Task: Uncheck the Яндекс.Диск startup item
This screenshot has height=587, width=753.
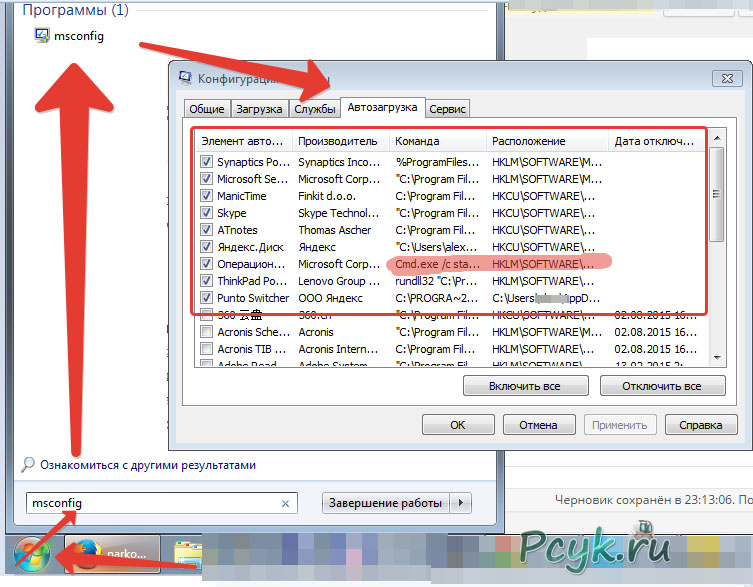Action: (x=206, y=247)
